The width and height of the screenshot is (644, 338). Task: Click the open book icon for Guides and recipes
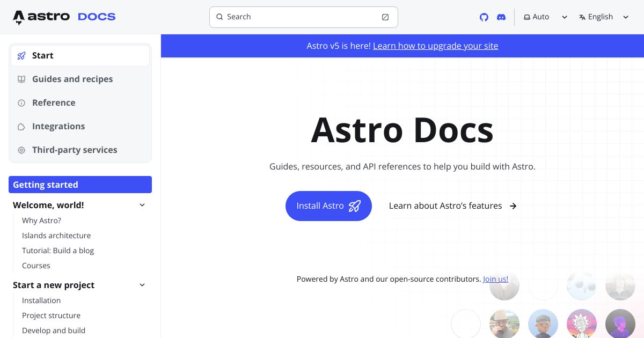21,79
